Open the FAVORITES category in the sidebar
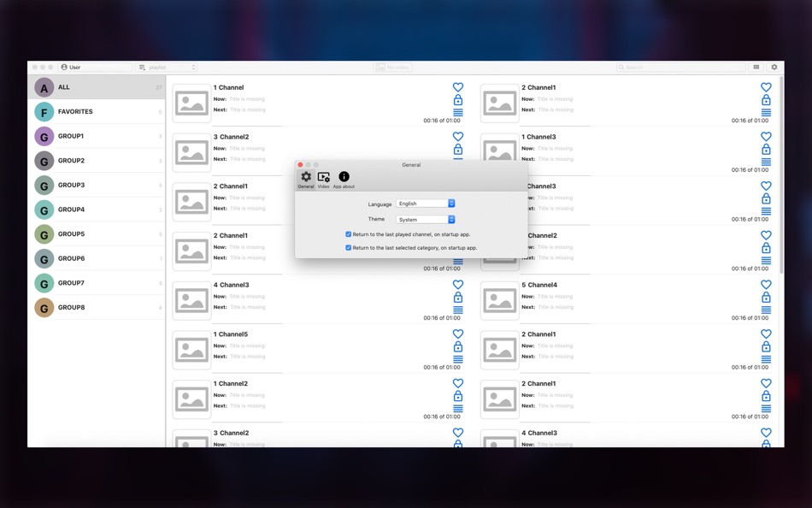This screenshot has width=812, height=508. 77,111
